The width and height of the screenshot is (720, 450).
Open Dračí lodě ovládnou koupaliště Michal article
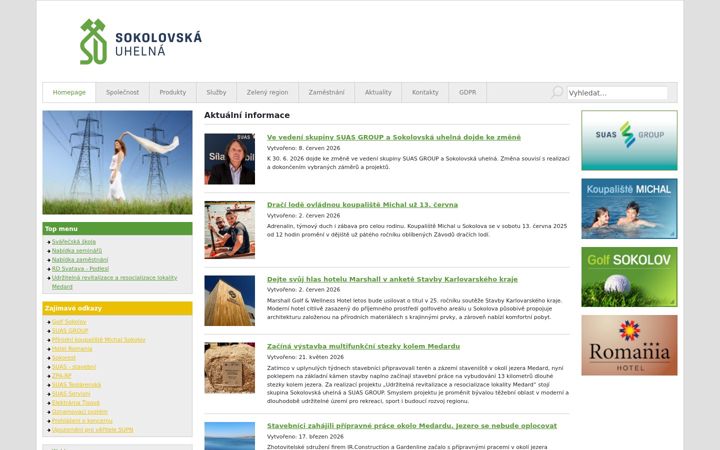point(362,205)
